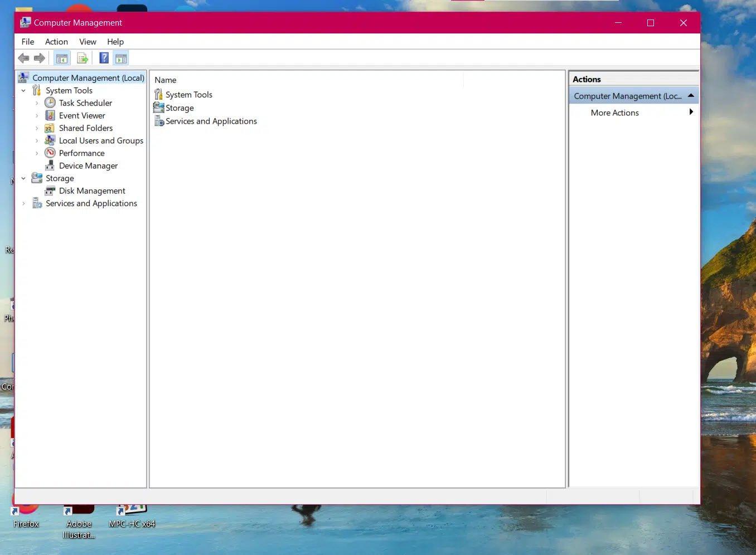Click the Disk Management icon in tree
The height and width of the screenshot is (555, 756).
pos(50,191)
